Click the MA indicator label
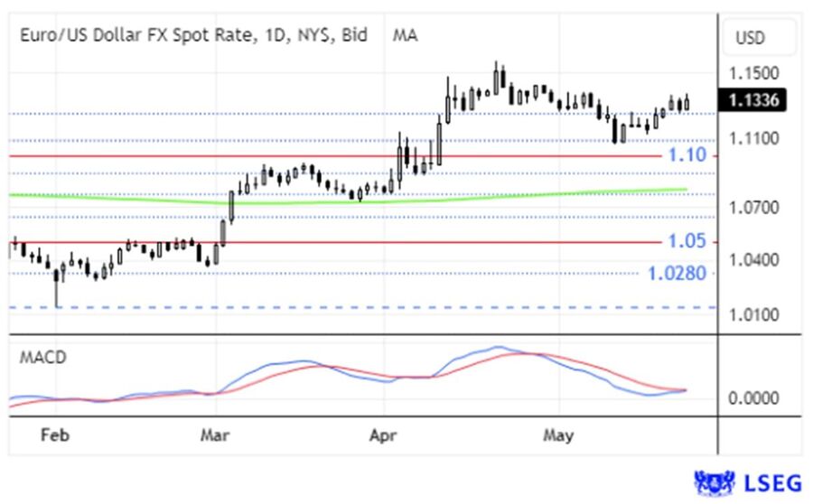The height and width of the screenshot is (504, 813). pos(405,35)
